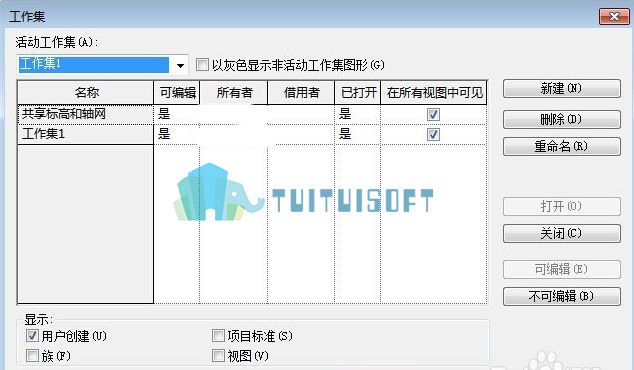Click the 名称 column header
634x370 pixels.
click(x=86, y=93)
